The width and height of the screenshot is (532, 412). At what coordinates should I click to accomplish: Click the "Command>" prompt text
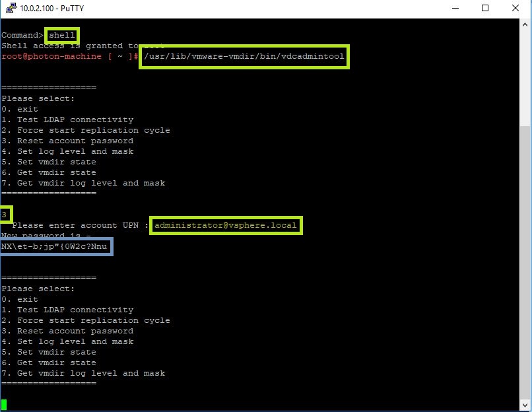[x=21, y=35]
